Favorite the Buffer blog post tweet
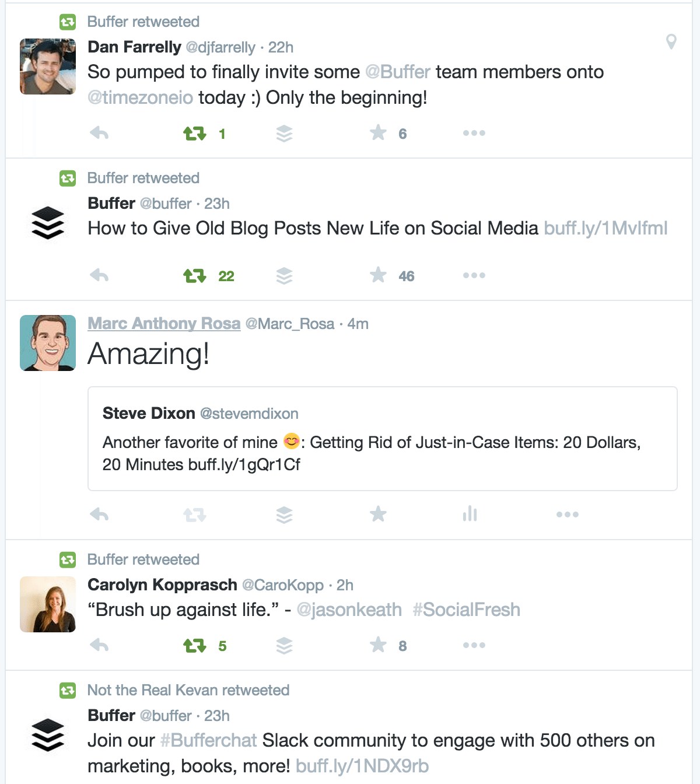The width and height of the screenshot is (700, 784). point(379,275)
